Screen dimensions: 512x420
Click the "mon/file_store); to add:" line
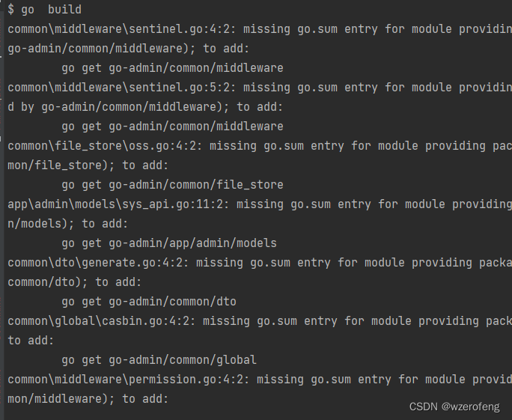coord(88,165)
